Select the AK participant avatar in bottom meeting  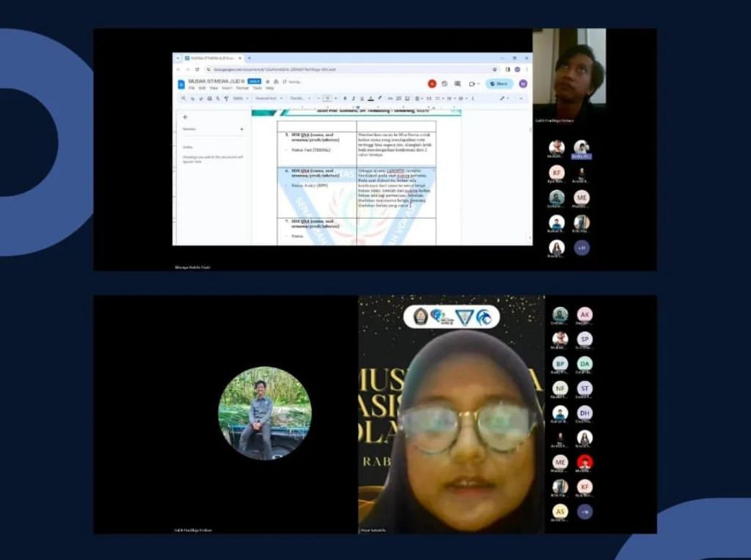(x=585, y=314)
